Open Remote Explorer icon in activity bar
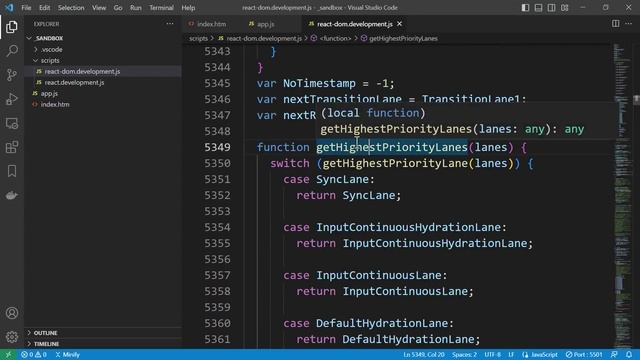This screenshot has height=360, width=640. [12, 123]
